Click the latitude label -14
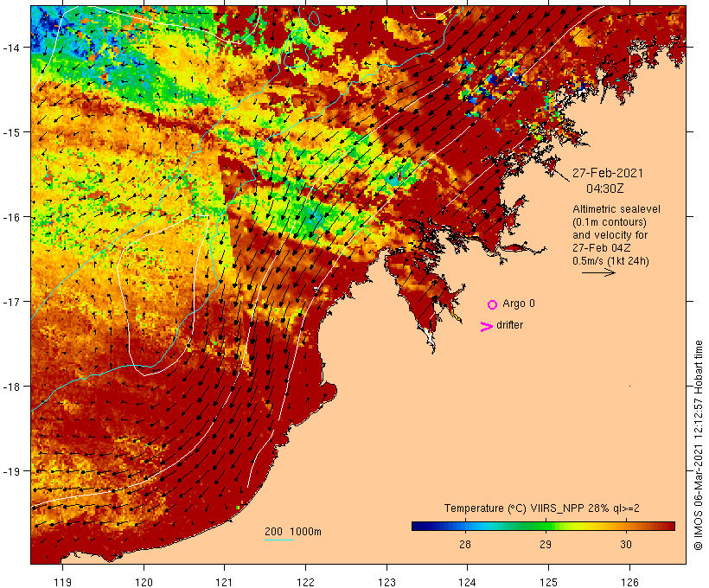709x588 pixels. [x=10, y=47]
